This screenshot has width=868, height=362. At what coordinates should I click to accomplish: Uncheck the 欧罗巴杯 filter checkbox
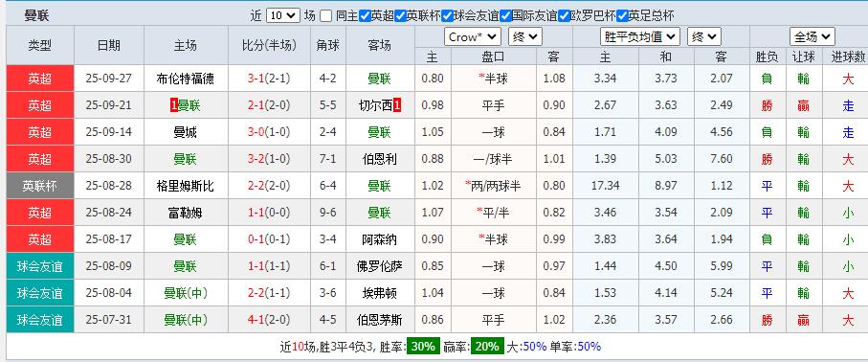(x=564, y=15)
